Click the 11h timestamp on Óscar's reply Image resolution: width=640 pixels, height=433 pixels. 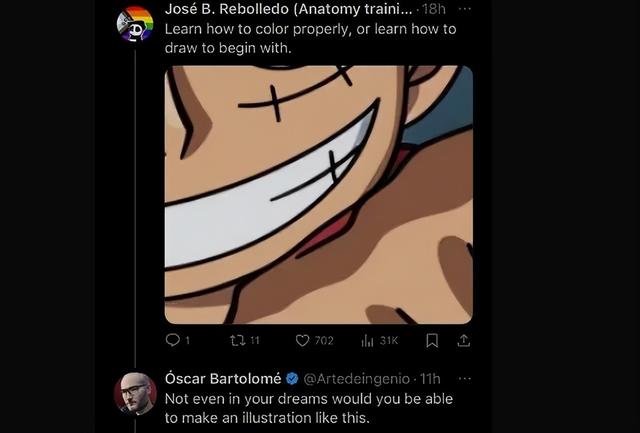click(431, 379)
